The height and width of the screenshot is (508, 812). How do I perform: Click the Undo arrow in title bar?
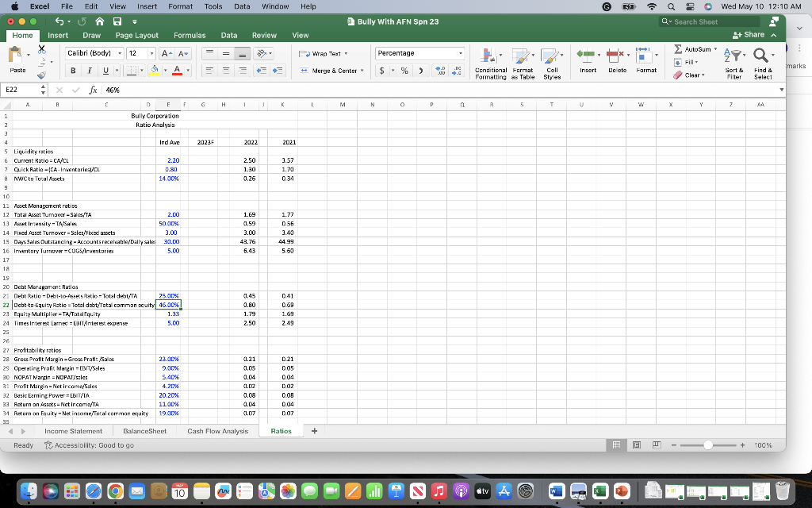59,21
